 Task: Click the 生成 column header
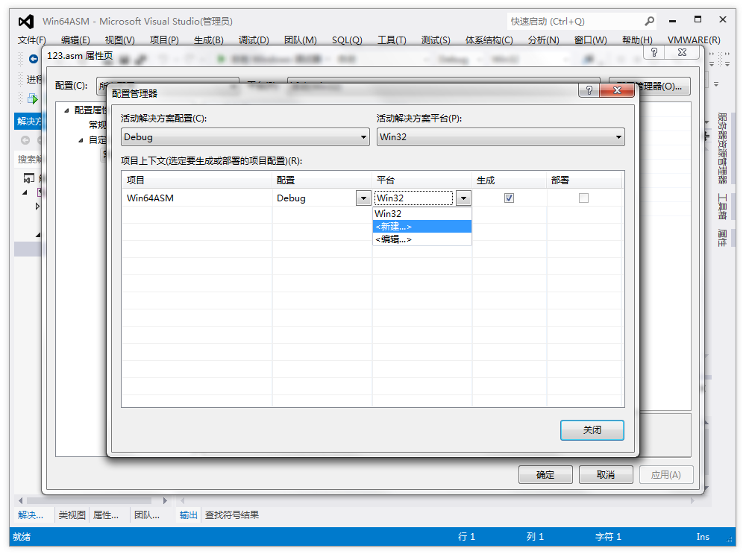coord(510,180)
